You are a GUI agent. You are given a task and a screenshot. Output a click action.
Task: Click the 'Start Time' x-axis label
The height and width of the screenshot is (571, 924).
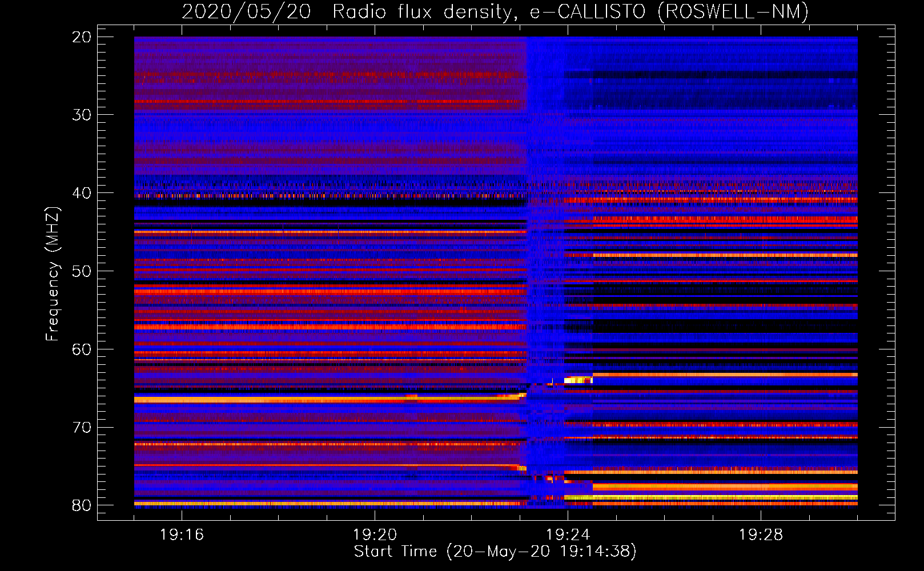point(495,552)
